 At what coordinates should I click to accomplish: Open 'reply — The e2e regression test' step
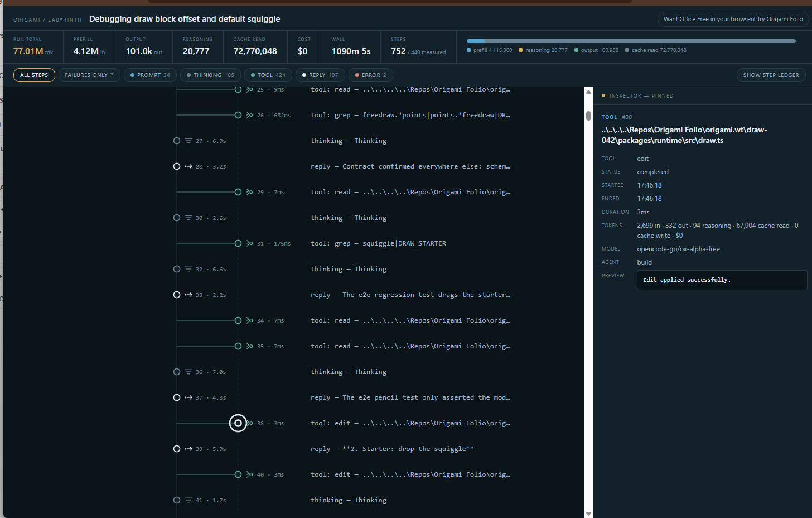point(410,295)
